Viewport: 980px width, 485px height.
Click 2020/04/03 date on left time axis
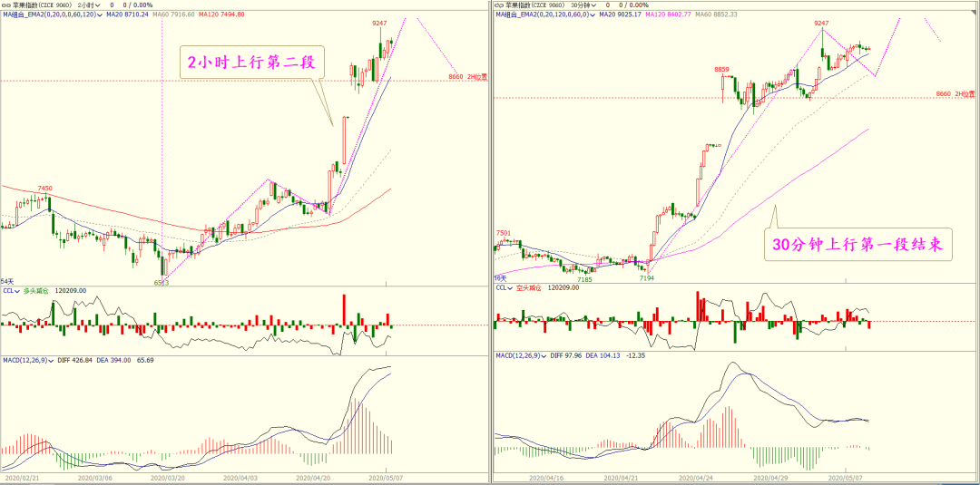pos(240,476)
